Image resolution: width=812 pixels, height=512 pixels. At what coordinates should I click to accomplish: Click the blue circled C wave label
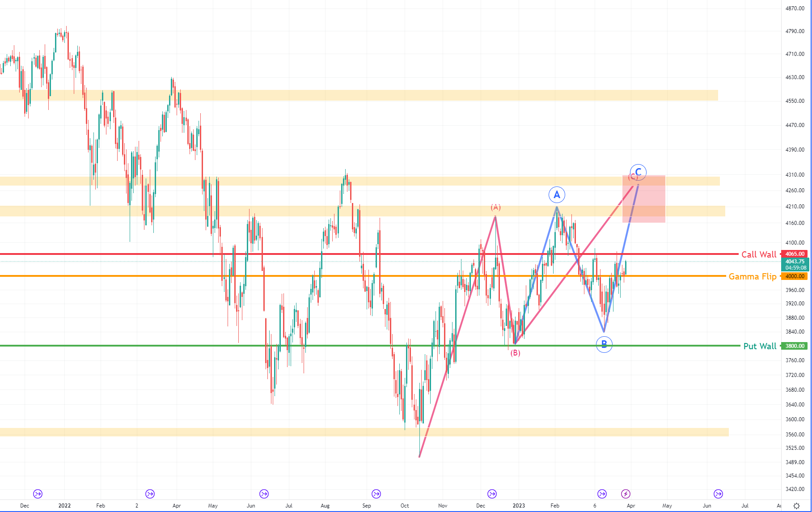pos(638,172)
